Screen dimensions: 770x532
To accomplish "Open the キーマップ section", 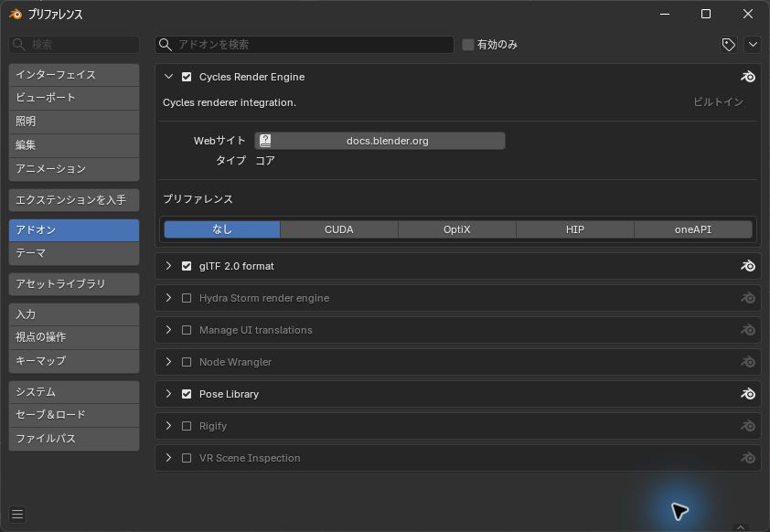I will (x=74, y=361).
